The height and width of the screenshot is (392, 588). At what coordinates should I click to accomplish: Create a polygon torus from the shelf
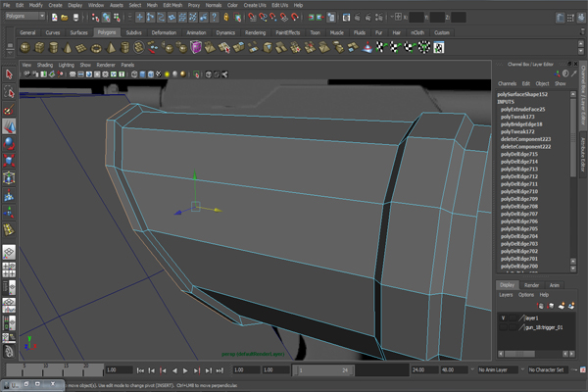[x=96, y=48]
